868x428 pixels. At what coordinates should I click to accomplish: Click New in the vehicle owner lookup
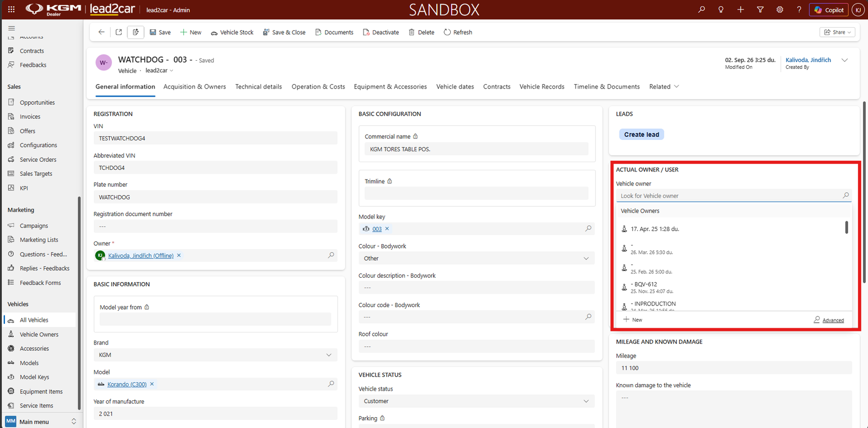tap(633, 320)
